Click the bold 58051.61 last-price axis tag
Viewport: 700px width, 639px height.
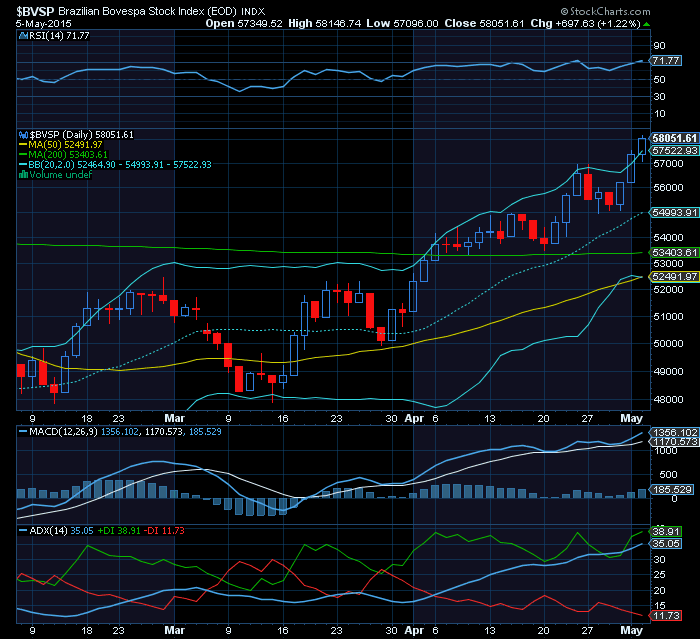pyautogui.click(x=674, y=138)
